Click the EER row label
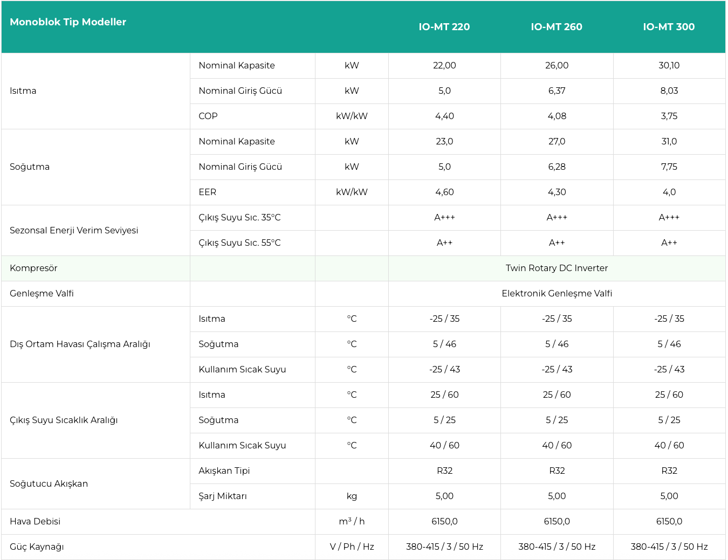This screenshot has height=560, width=728. (x=208, y=192)
